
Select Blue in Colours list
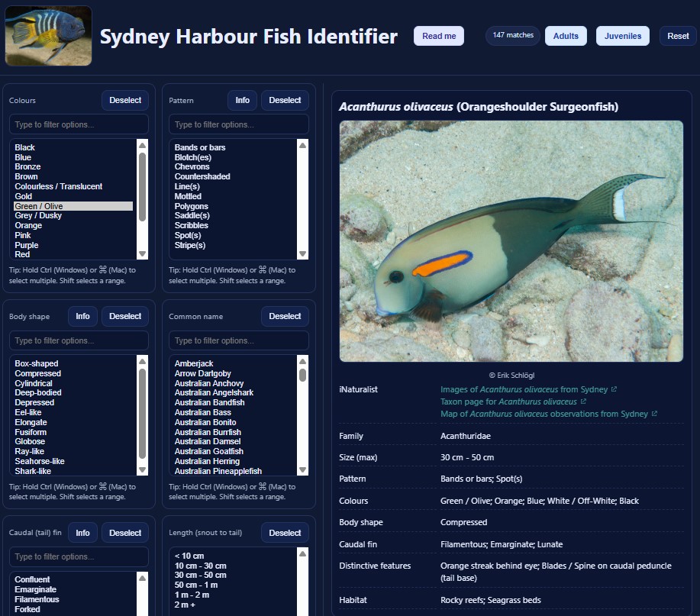[x=73, y=157]
